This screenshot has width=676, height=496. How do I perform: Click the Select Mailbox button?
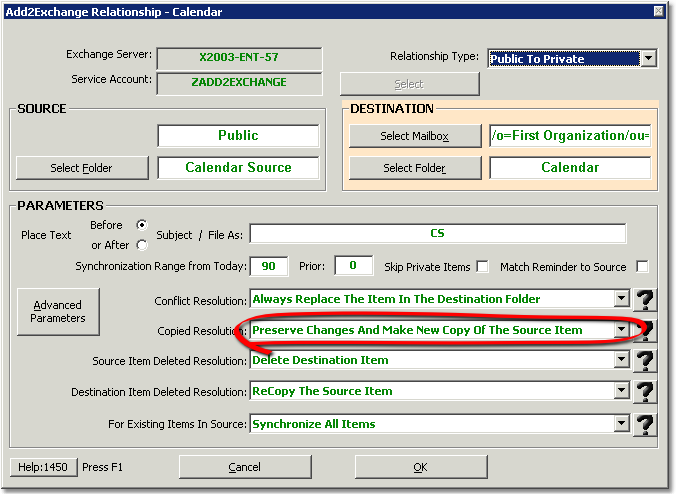(x=415, y=136)
